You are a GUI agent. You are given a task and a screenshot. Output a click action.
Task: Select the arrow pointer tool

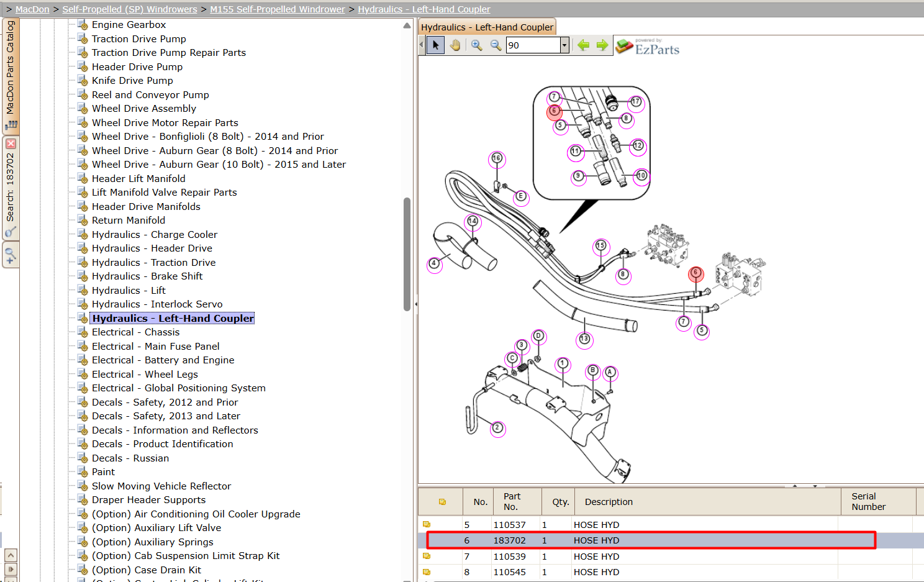point(435,45)
